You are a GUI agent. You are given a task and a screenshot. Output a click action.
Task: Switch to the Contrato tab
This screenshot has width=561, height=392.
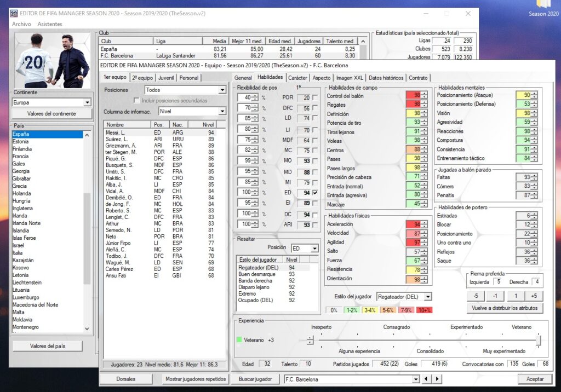pos(418,78)
